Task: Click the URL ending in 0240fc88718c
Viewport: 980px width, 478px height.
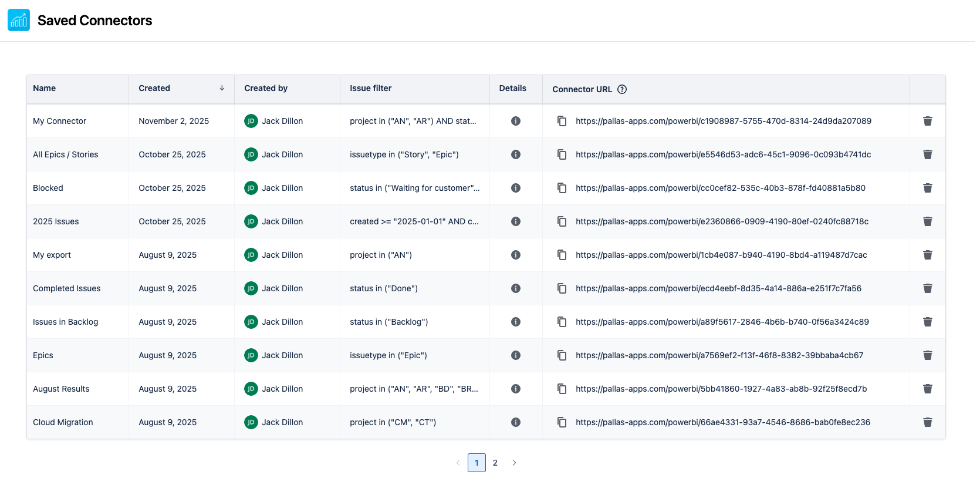Action: [x=722, y=221]
